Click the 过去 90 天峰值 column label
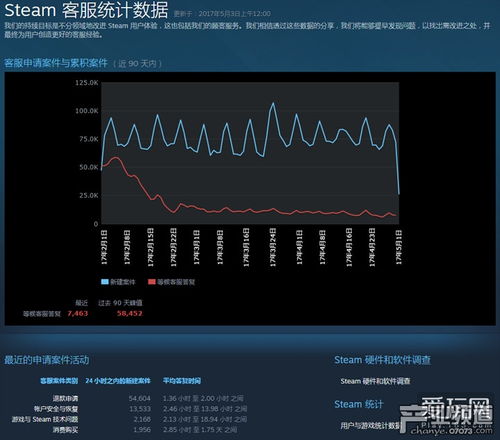 click(120, 303)
